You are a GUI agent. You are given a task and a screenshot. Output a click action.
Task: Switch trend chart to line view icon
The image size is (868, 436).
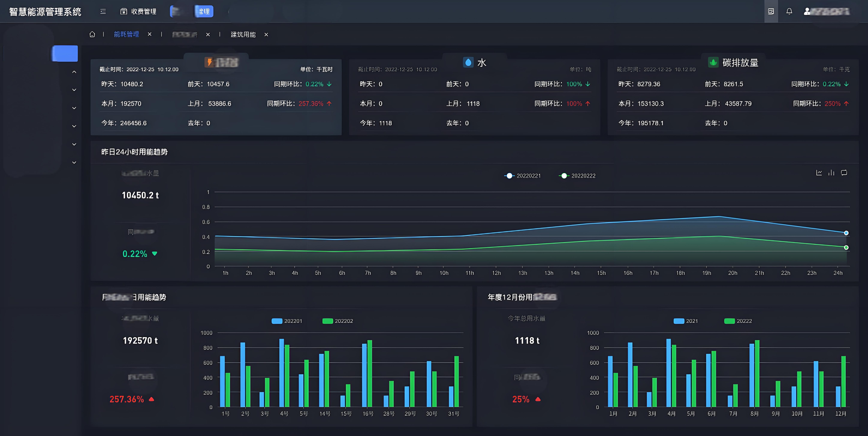pyautogui.click(x=819, y=173)
